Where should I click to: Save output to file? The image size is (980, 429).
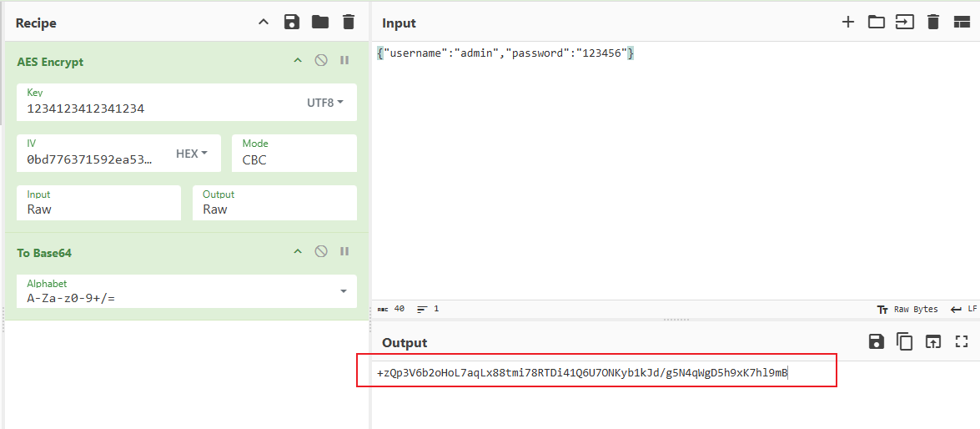(x=877, y=341)
